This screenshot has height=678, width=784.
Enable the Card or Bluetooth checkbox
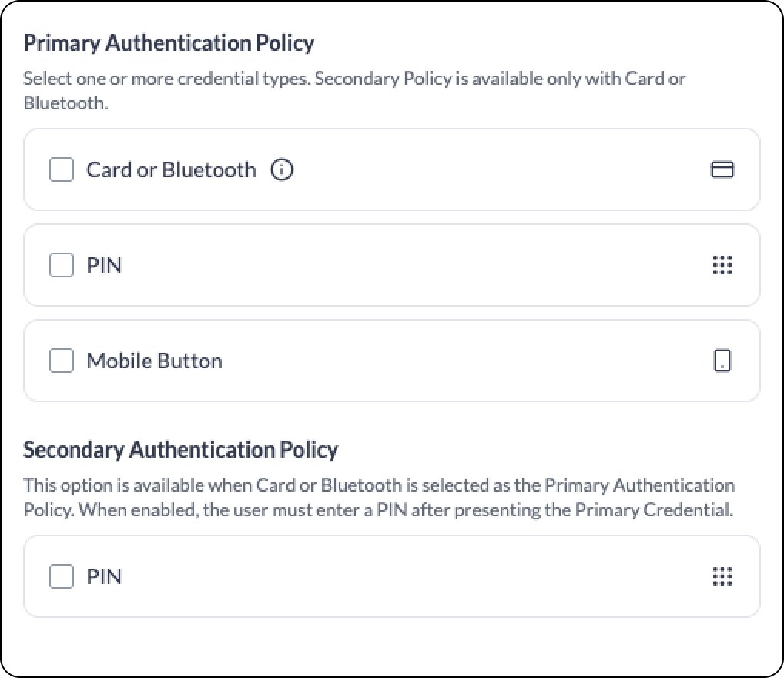(62, 169)
